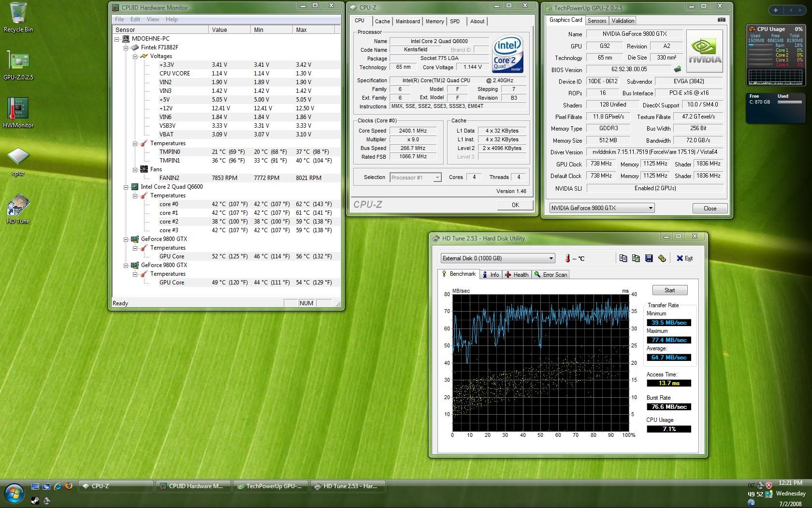Open the HD Tune External Disk dropdown

point(497,258)
